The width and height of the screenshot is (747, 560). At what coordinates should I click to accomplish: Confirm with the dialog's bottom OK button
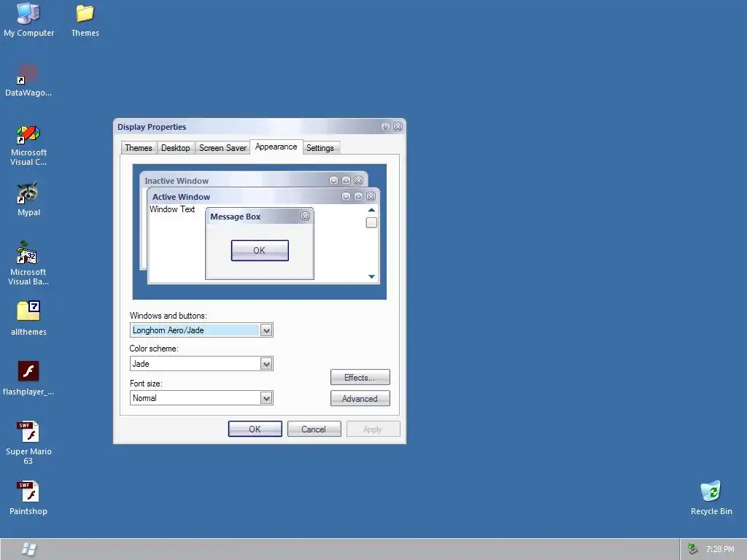(255, 429)
